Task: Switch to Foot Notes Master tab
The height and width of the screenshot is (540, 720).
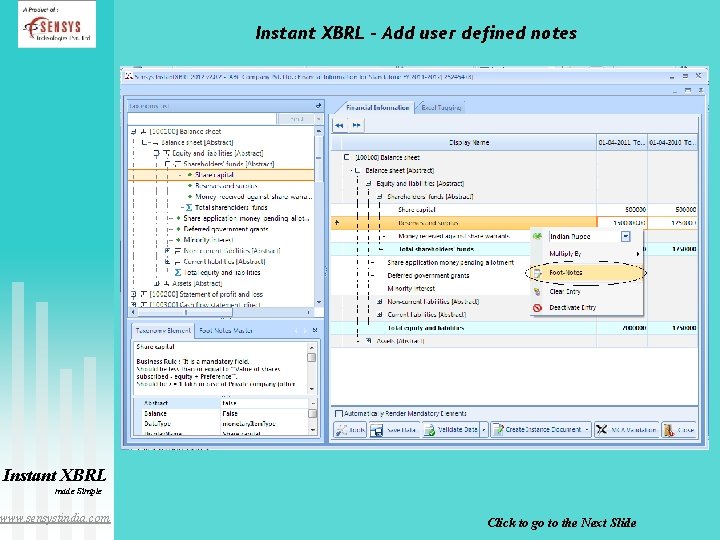Action: click(x=225, y=331)
